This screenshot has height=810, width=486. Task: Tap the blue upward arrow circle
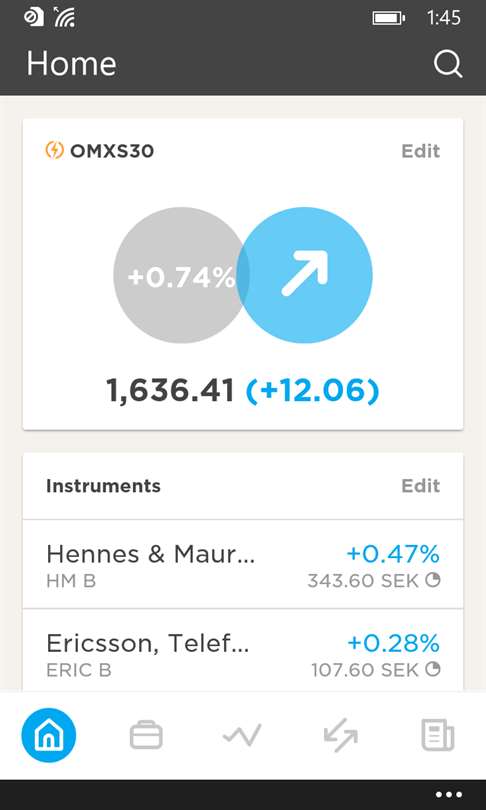coord(305,275)
